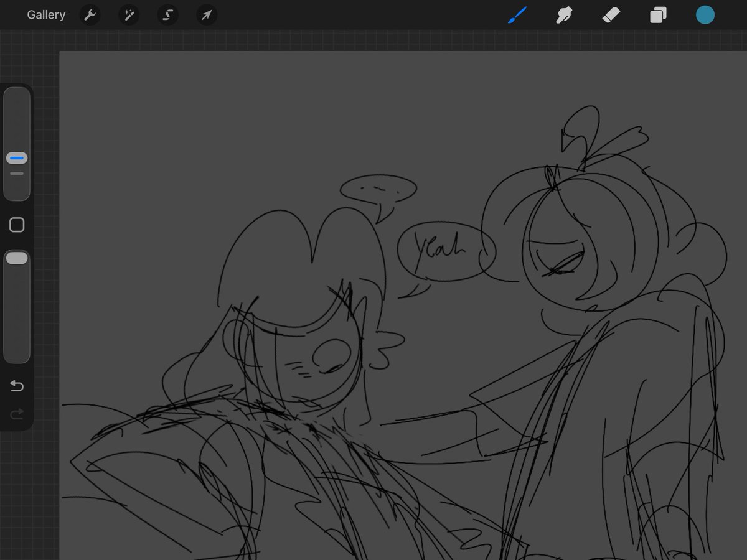Select the Smudge tool

(x=564, y=15)
